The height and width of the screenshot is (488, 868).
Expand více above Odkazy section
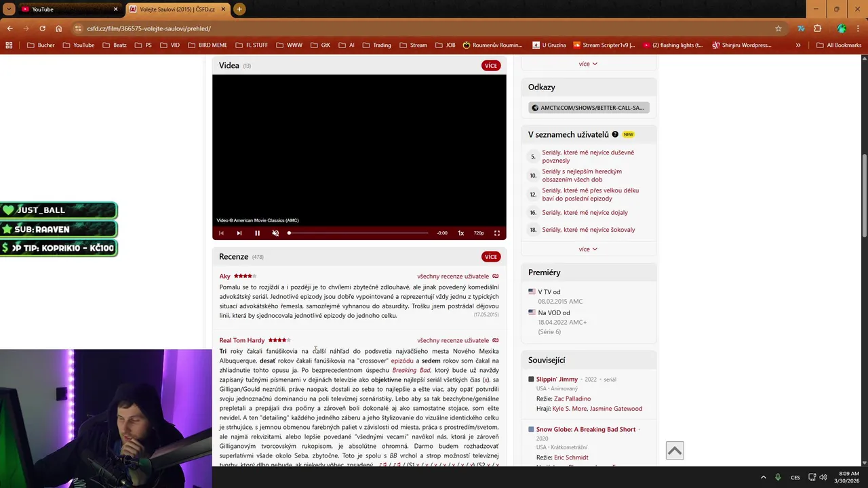[x=588, y=64]
